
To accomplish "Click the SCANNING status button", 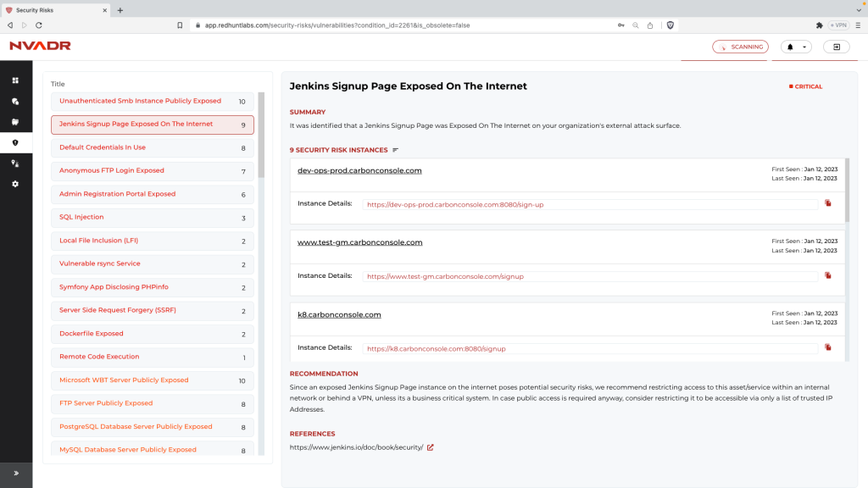I will point(740,47).
